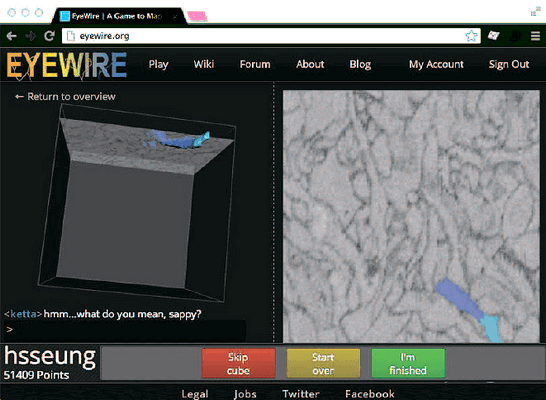Click Sign Out
This screenshot has height=400, width=546.
tap(509, 64)
